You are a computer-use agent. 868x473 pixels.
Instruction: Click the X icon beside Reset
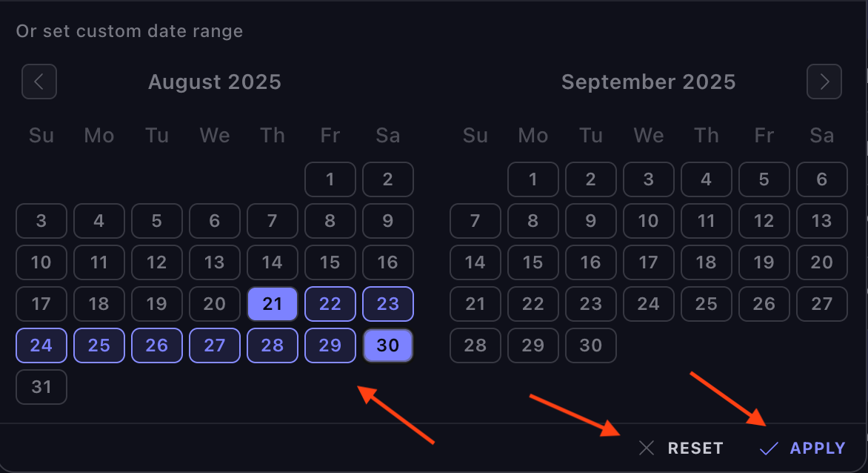(647, 448)
